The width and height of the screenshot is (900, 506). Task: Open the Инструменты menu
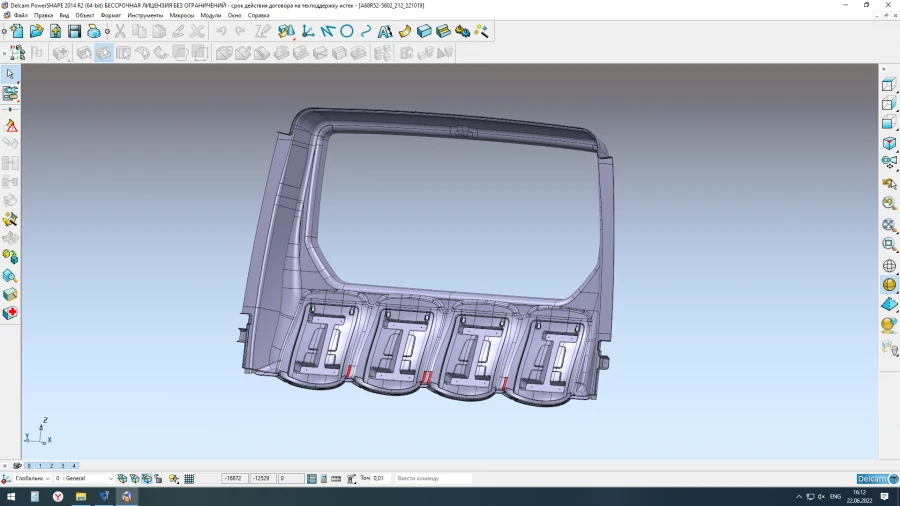145,16
